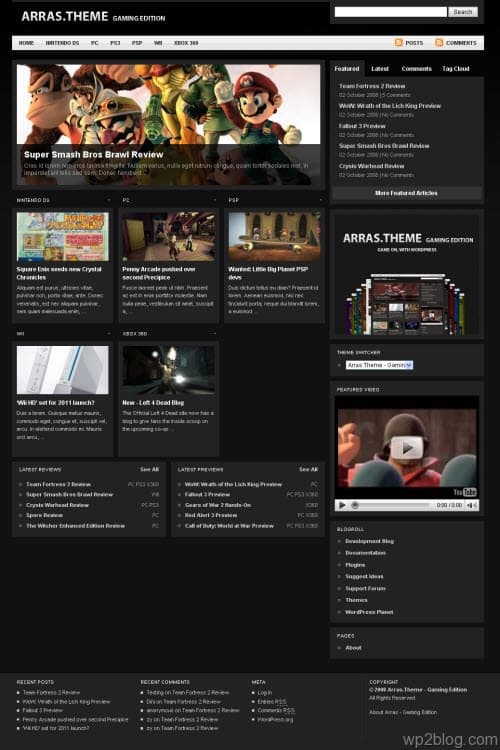Screen dimensions: 500x750
Task: Open the Documentation blogroll link
Action: 366,553
